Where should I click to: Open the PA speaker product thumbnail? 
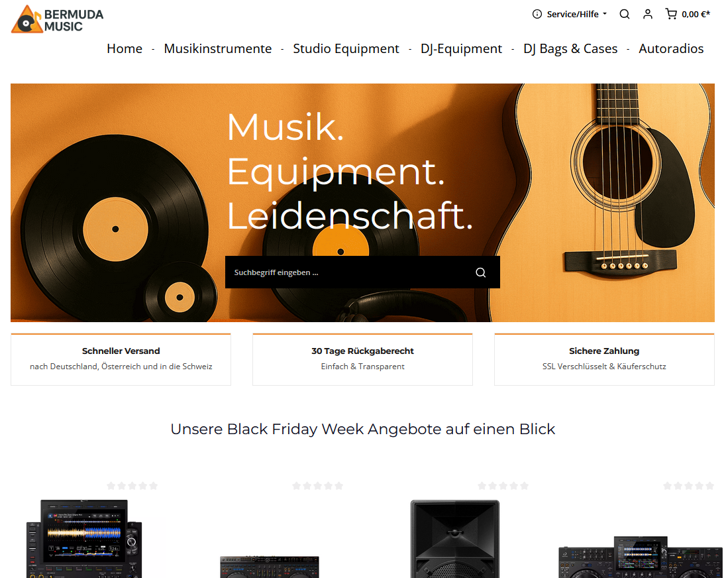pyautogui.click(x=455, y=538)
